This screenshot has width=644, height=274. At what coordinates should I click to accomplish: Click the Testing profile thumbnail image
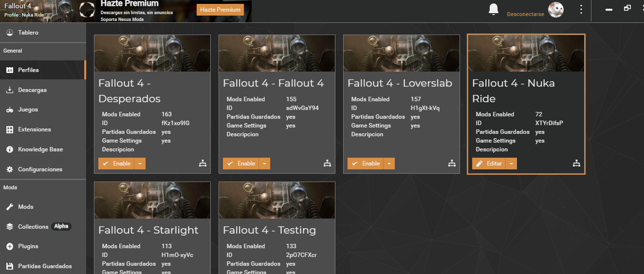pyautogui.click(x=277, y=201)
